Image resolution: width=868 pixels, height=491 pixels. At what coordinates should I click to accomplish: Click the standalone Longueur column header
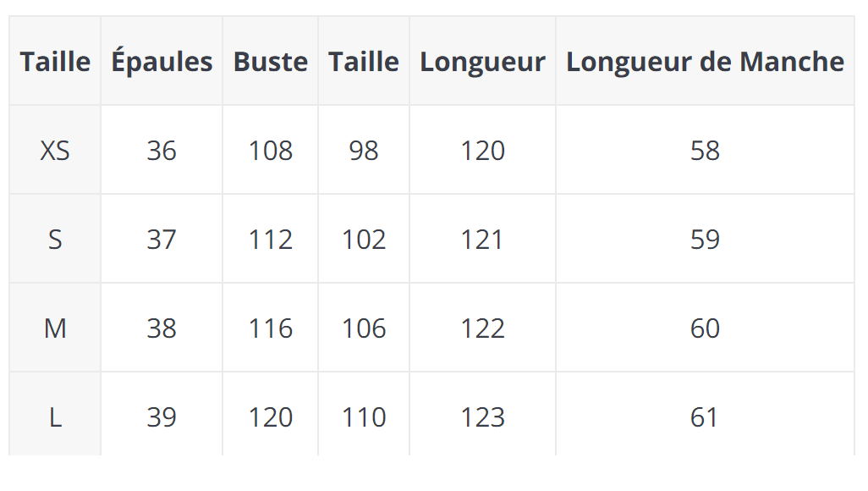pos(482,62)
